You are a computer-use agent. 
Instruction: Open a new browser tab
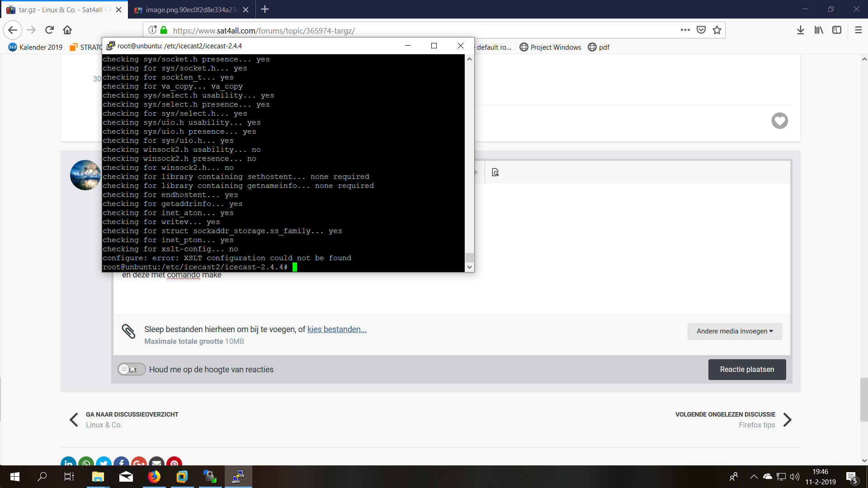(x=265, y=9)
